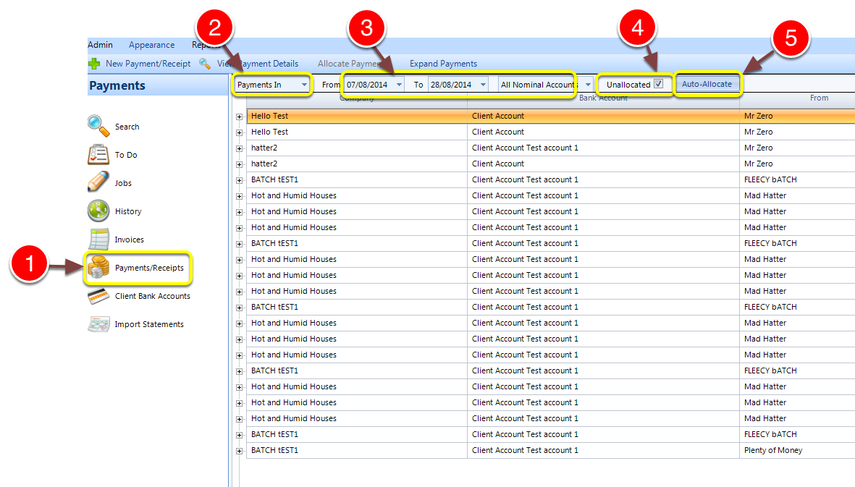
Task: Open the To Do clipboard icon
Action: point(98,154)
